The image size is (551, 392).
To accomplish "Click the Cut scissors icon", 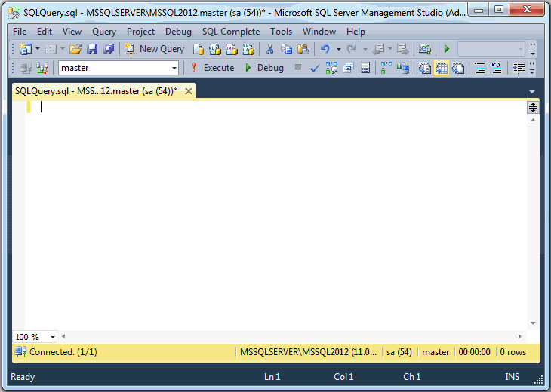I will click(269, 49).
